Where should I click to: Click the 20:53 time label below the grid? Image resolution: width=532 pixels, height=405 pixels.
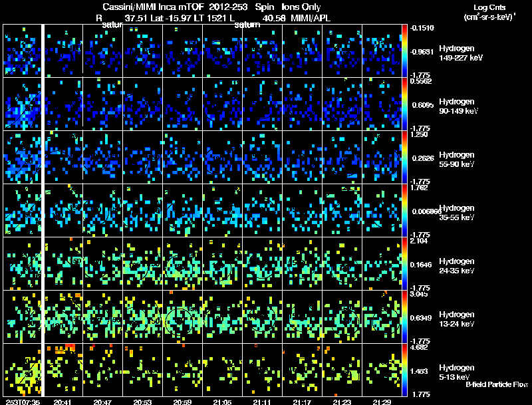[x=142, y=402]
